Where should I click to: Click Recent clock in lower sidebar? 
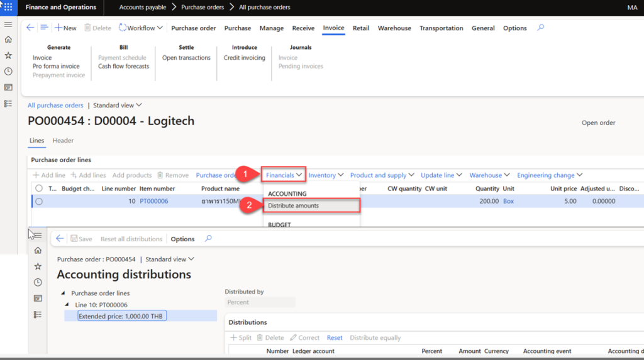pos(38,283)
